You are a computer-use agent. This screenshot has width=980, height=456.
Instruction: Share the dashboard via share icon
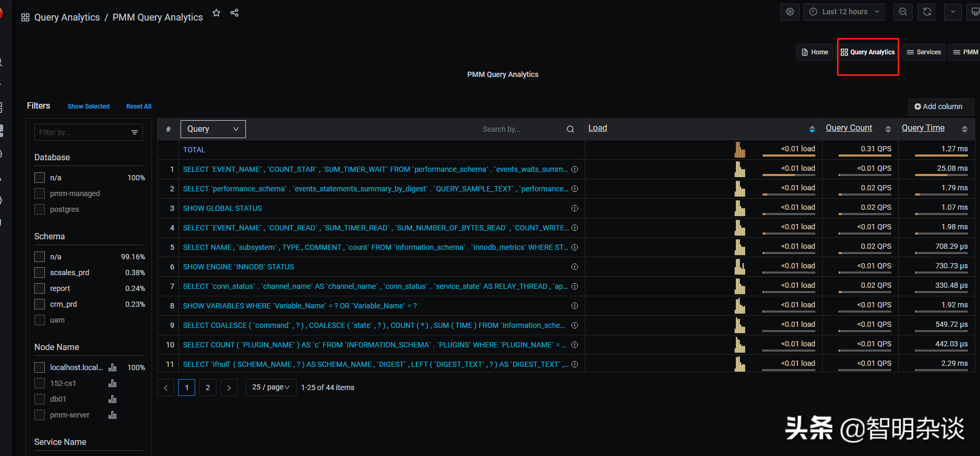234,13
